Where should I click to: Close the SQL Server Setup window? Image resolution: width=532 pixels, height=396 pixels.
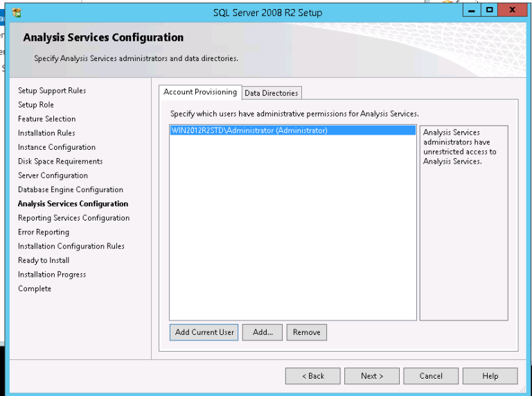[513, 10]
